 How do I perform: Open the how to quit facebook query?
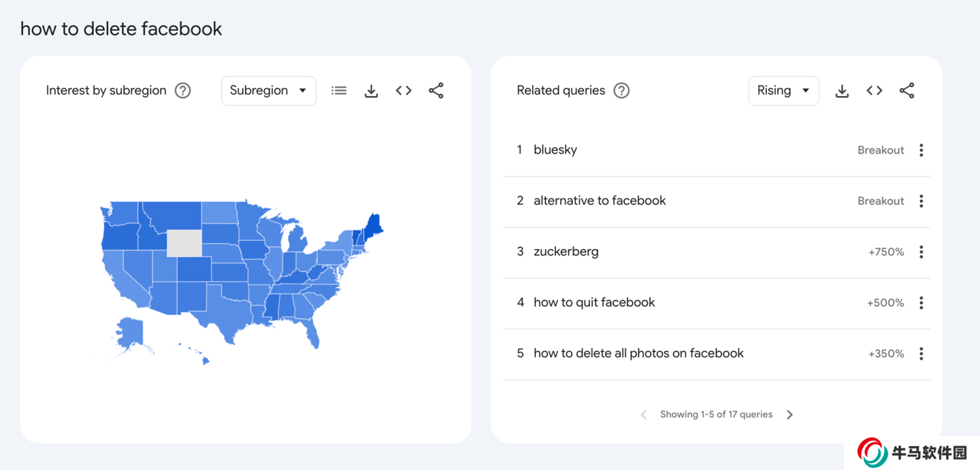(x=594, y=303)
